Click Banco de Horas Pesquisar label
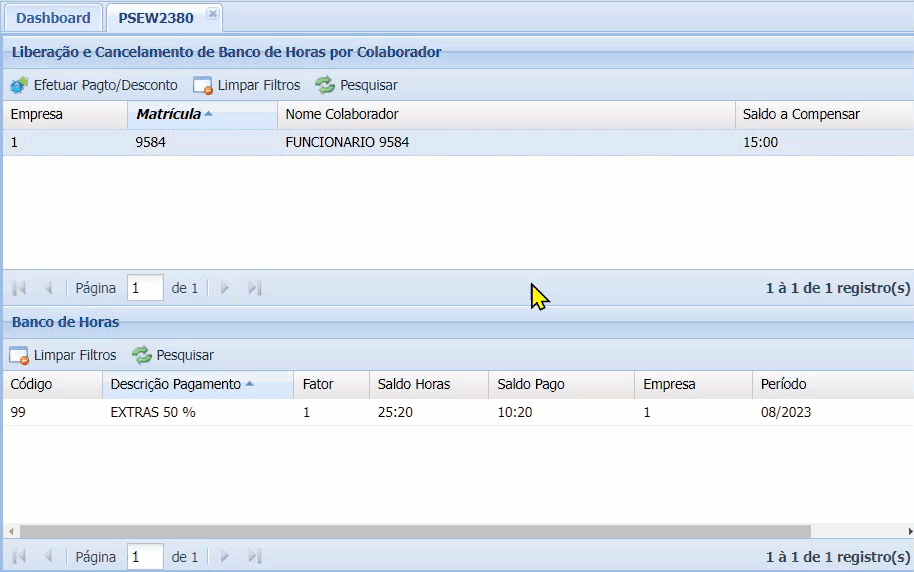Image resolution: width=914 pixels, height=572 pixels. point(185,355)
